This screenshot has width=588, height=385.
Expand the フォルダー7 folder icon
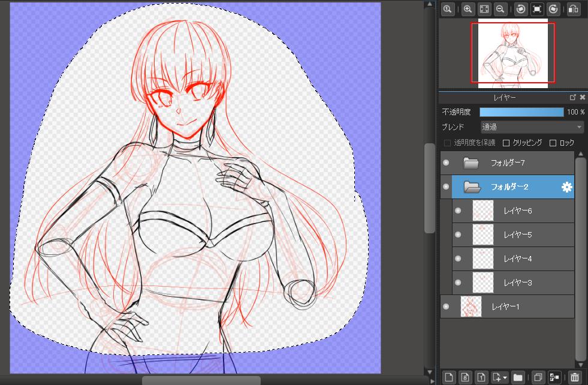click(471, 163)
